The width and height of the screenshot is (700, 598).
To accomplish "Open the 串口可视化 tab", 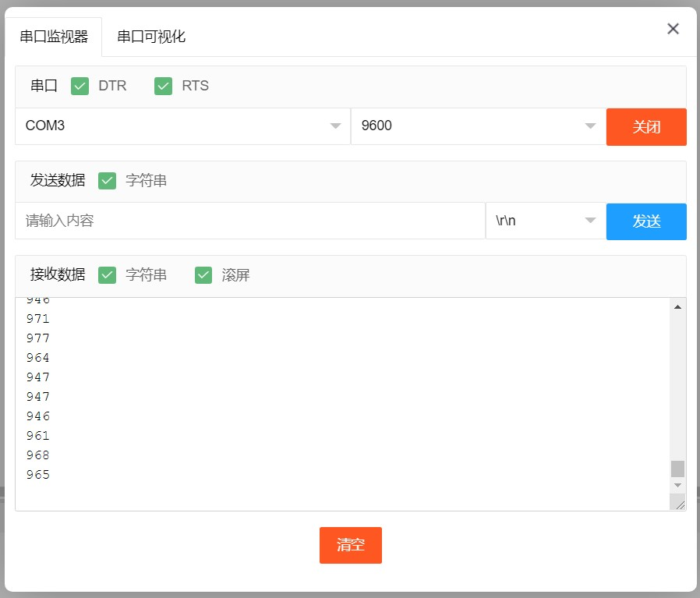I will coord(151,37).
